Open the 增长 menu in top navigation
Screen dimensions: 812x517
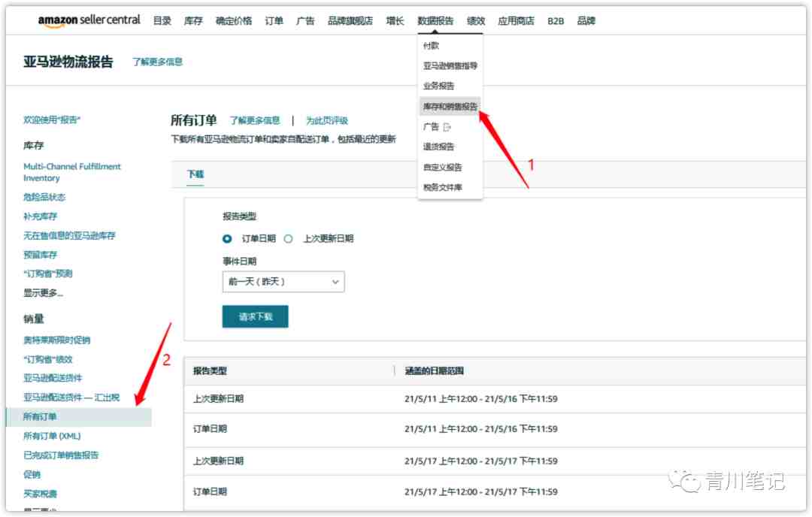pos(395,21)
